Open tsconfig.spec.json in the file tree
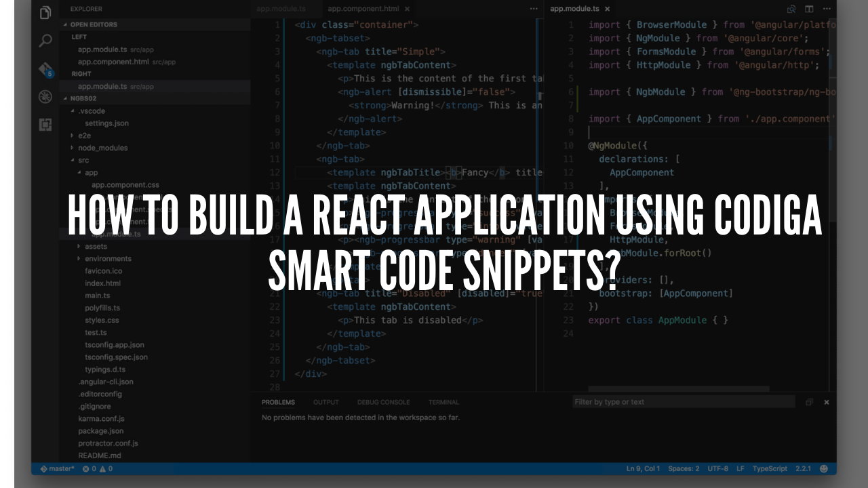Image resolution: width=868 pixels, height=488 pixels. (x=116, y=357)
